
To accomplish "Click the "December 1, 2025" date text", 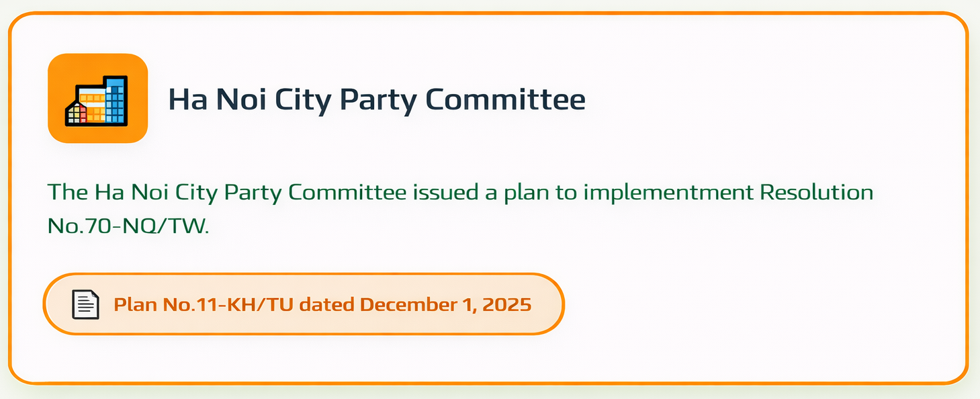I will tap(450, 305).
